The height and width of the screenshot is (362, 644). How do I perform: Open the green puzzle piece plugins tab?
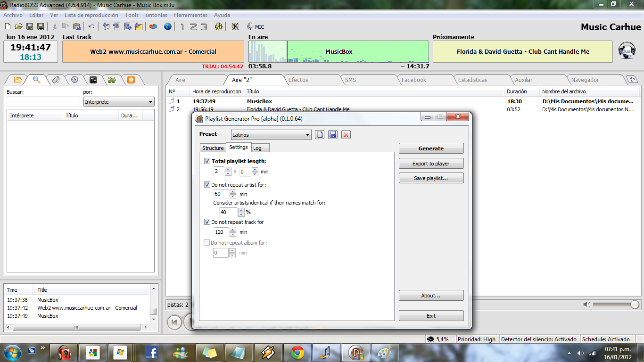(x=112, y=80)
